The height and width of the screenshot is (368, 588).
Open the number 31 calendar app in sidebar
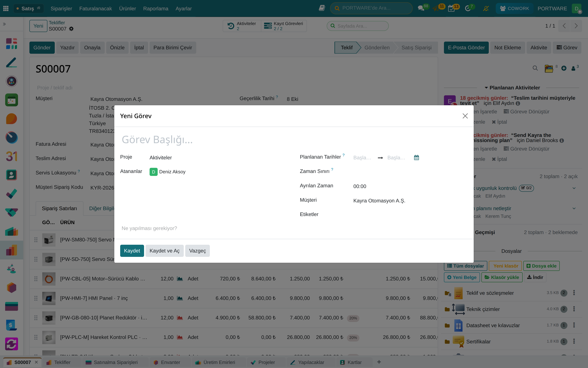click(11, 156)
